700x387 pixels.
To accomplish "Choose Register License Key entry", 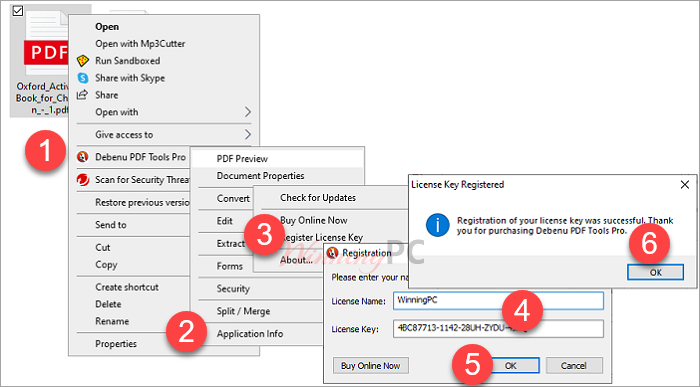I will (324, 237).
